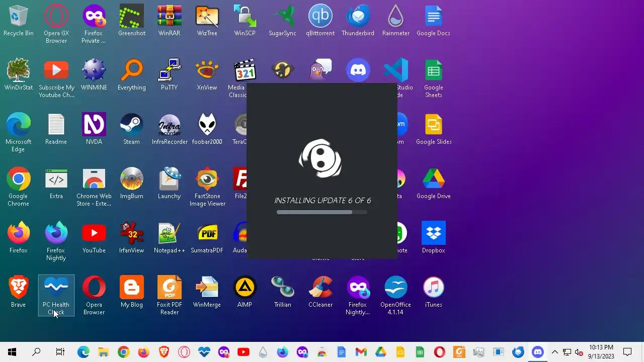Select the ImgBurn desktop icon

point(131,184)
